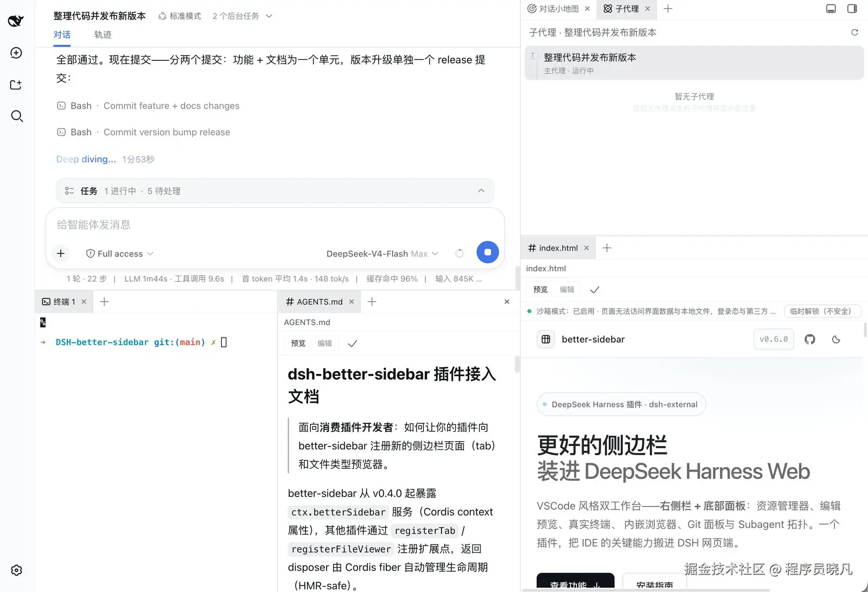
Task: Open settings gear in the sidebar
Action: [16, 570]
